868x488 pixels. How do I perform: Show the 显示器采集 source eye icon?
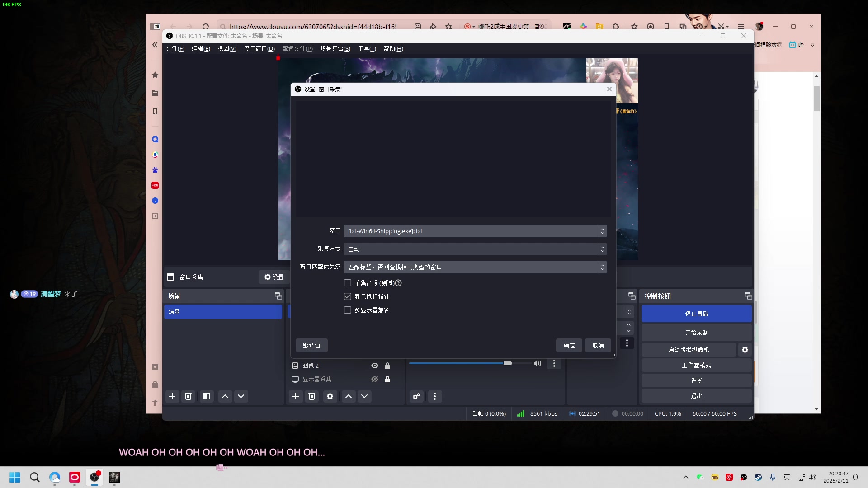[375, 379]
